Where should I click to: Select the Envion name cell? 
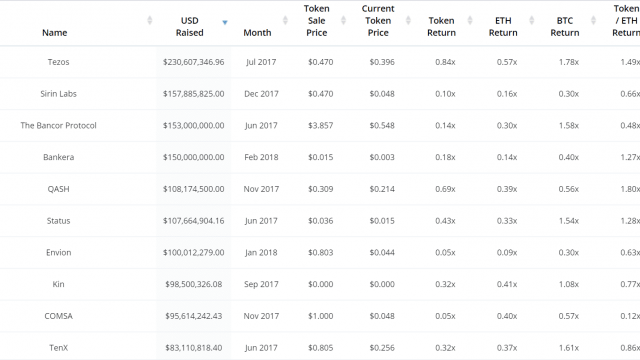58,253
